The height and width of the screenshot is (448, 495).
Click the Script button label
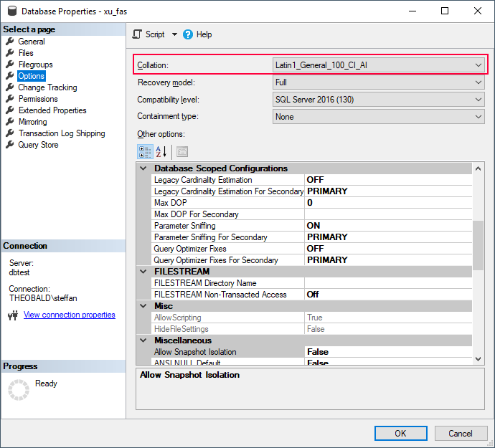[x=155, y=34]
